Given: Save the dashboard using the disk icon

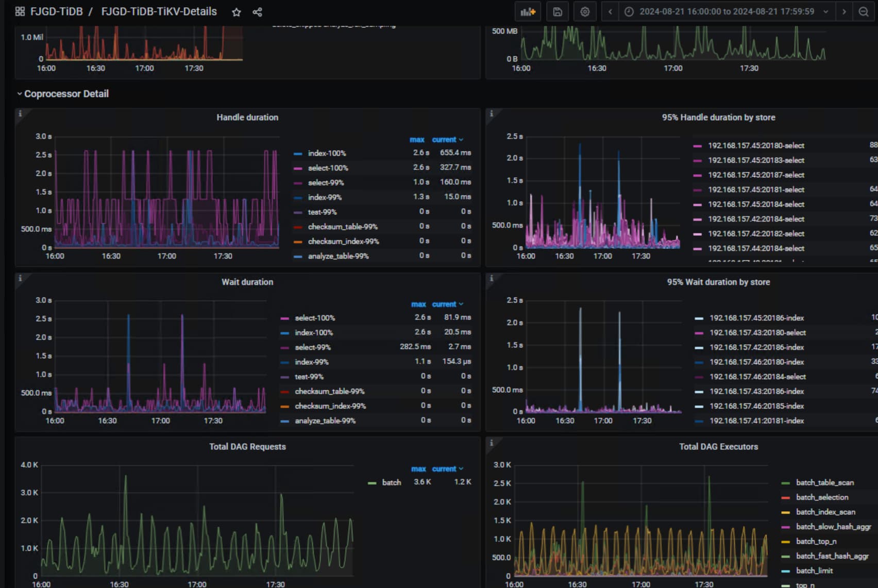Looking at the screenshot, I should [x=558, y=12].
